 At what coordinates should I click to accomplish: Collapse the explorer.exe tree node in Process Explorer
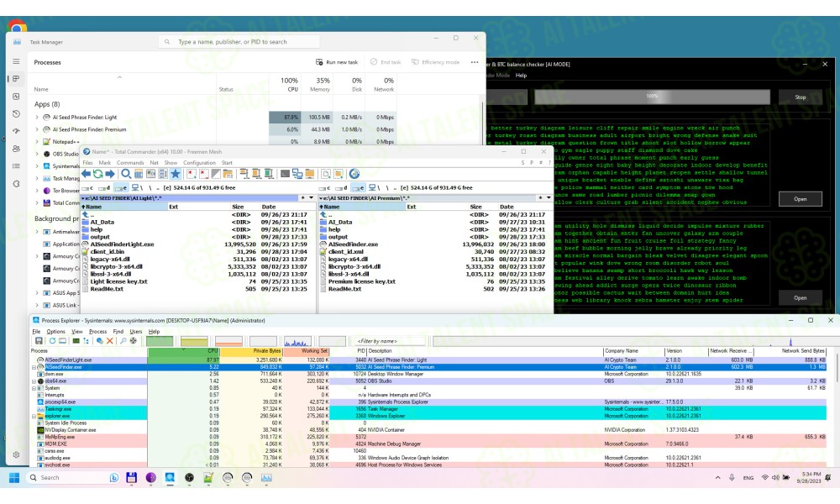click(x=34, y=416)
